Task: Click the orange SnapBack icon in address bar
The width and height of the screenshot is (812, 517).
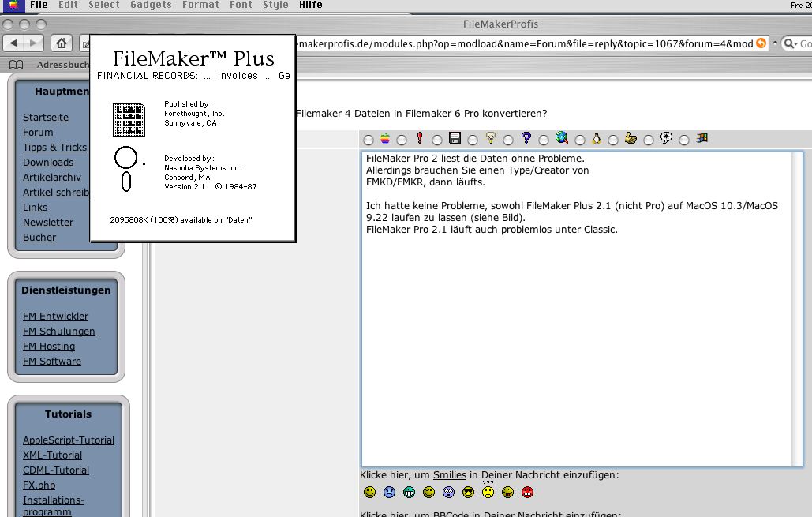Action: [x=761, y=43]
